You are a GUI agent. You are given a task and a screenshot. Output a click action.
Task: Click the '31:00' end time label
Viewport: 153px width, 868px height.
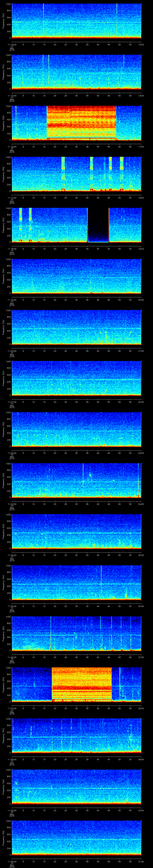click(141, 861)
